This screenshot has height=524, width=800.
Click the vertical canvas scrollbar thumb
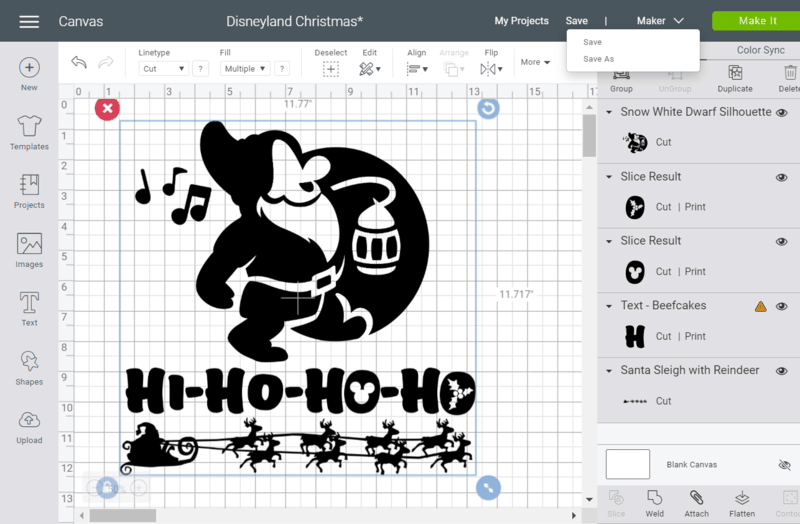(589, 136)
